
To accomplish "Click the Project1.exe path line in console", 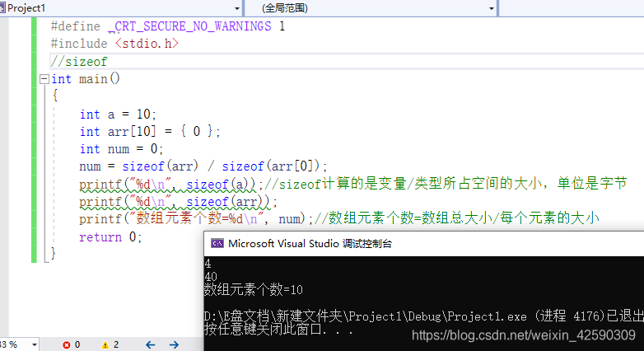I will [x=424, y=316].
